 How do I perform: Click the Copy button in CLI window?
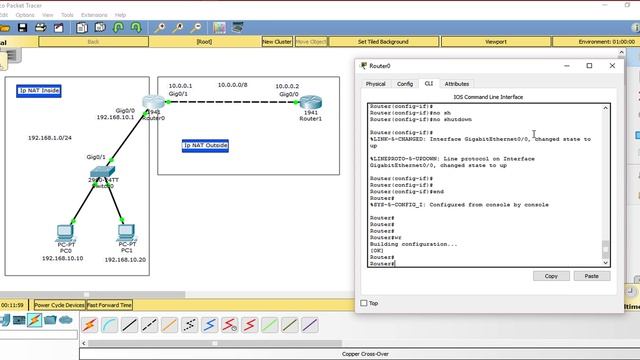551,276
